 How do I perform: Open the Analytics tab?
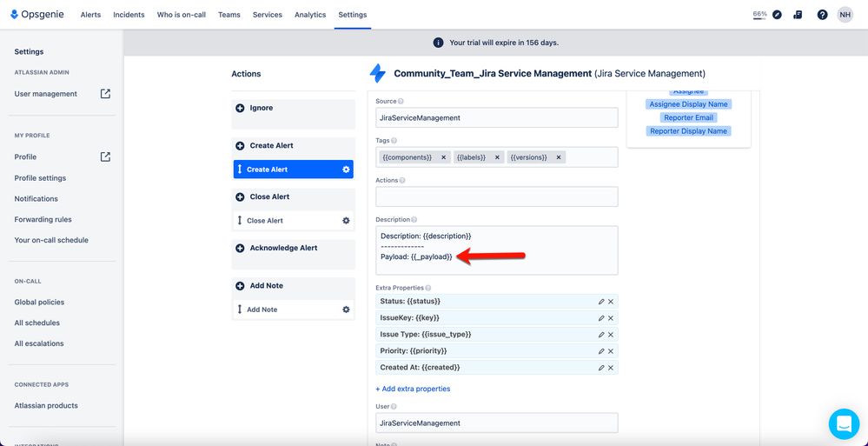tap(310, 15)
